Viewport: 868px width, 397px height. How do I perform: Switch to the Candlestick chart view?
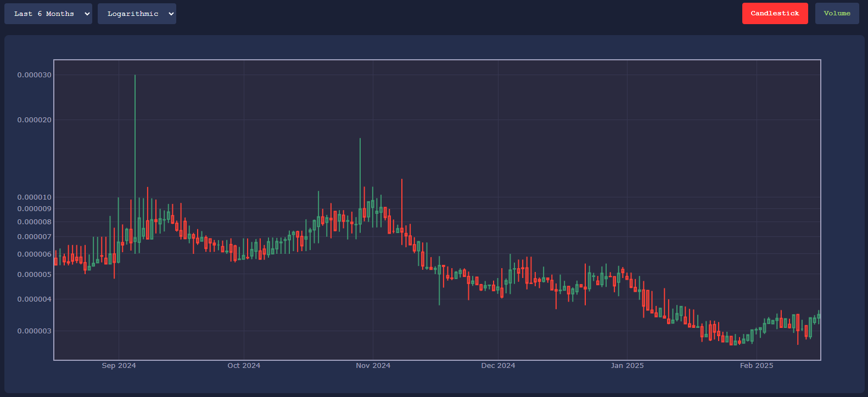(x=775, y=13)
